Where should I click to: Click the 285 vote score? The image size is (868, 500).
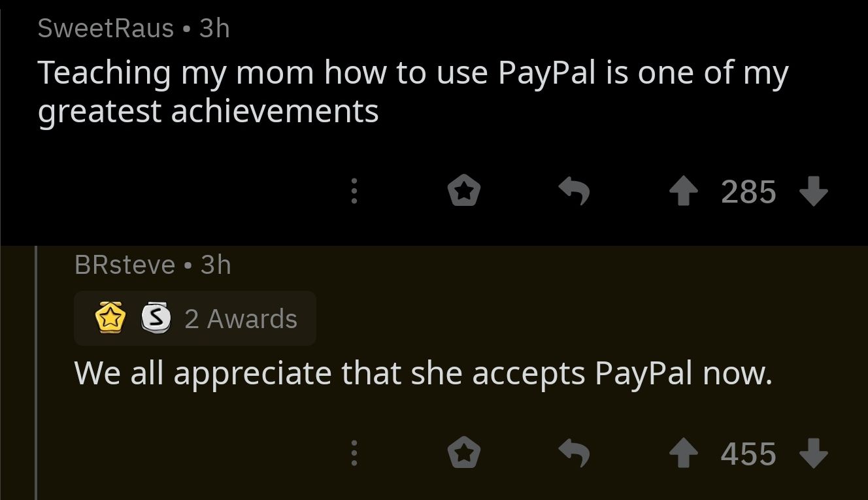pos(748,193)
